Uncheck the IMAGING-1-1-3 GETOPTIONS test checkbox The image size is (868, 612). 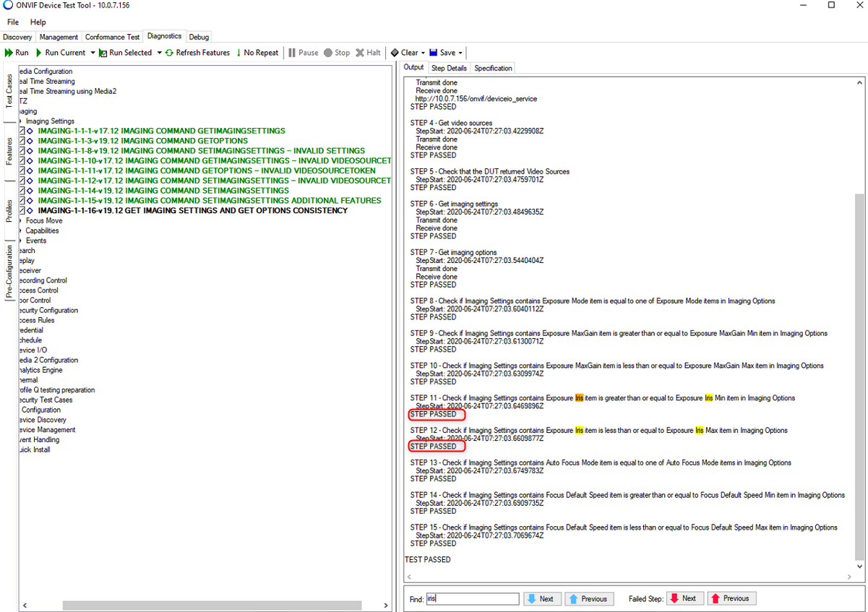[x=22, y=141]
